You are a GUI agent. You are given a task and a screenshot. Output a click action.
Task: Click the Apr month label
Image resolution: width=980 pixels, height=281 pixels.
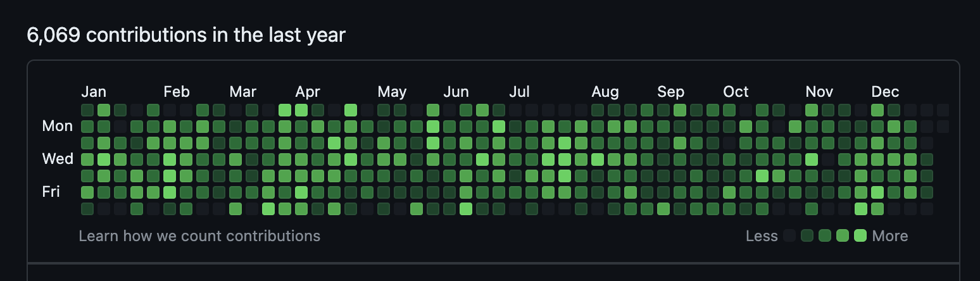(308, 92)
